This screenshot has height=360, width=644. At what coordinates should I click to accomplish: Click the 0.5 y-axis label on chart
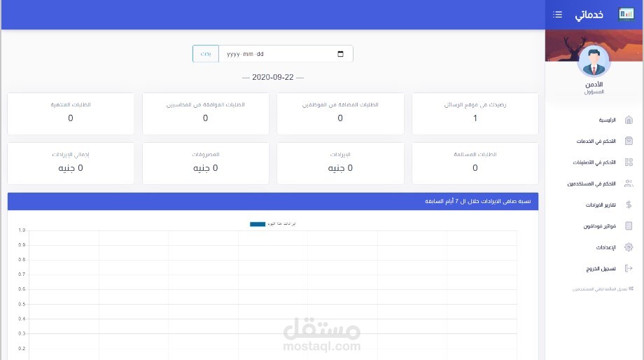tap(22, 304)
